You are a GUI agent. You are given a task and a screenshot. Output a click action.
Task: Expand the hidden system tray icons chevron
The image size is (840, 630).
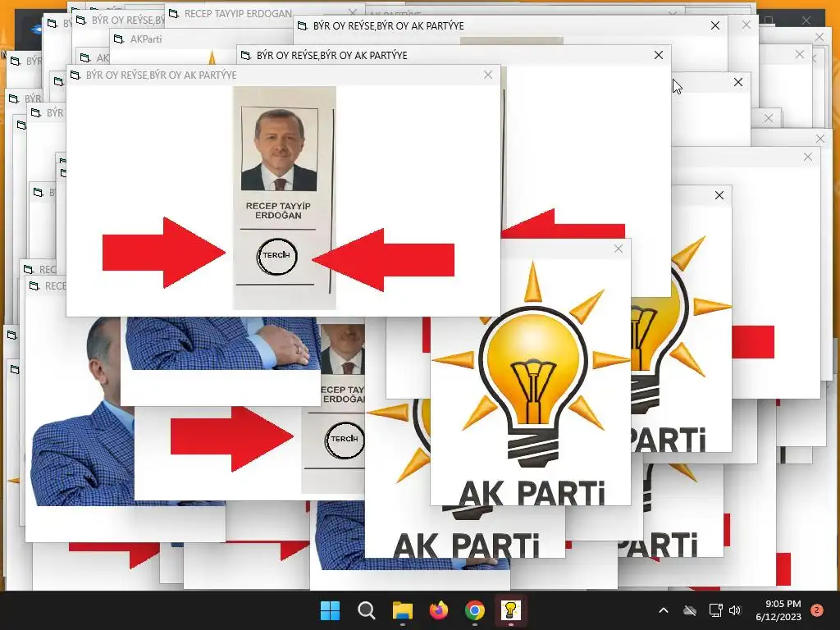click(663, 610)
